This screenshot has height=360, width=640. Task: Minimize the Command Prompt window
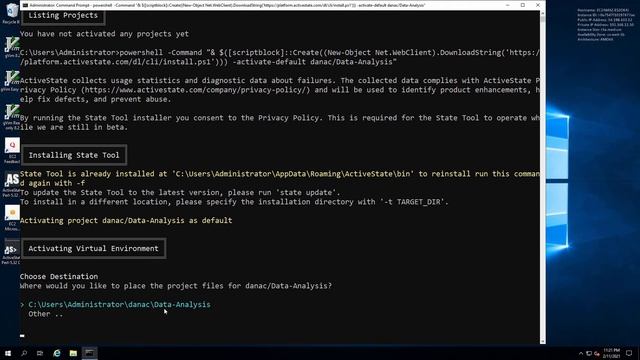pyautogui.click(x=507, y=5)
